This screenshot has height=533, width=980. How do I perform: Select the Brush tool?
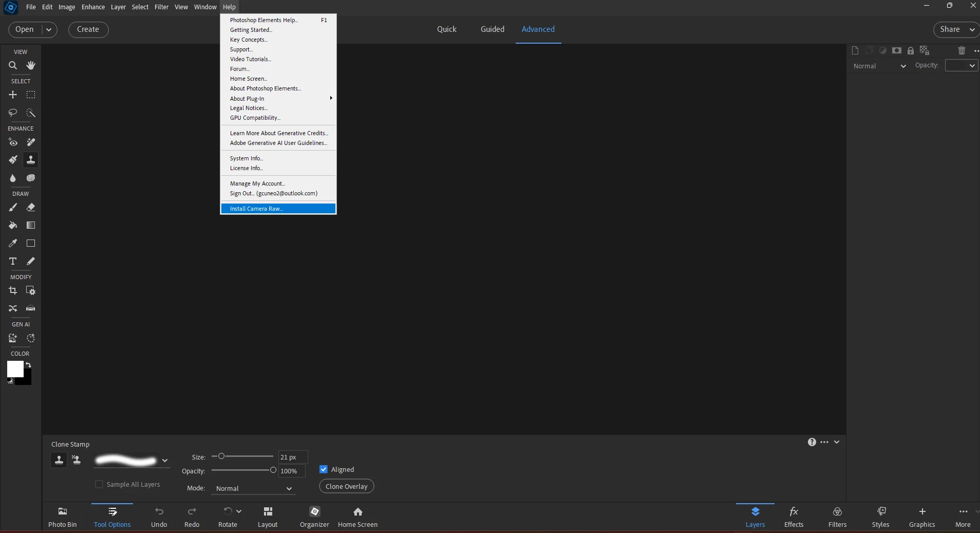click(x=13, y=208)
